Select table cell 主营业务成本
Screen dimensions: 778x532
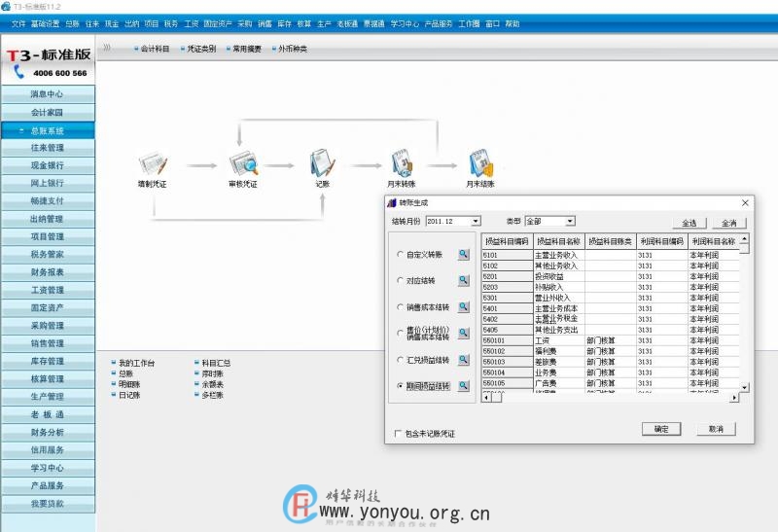pyautogui.click(x=559, y=308)
